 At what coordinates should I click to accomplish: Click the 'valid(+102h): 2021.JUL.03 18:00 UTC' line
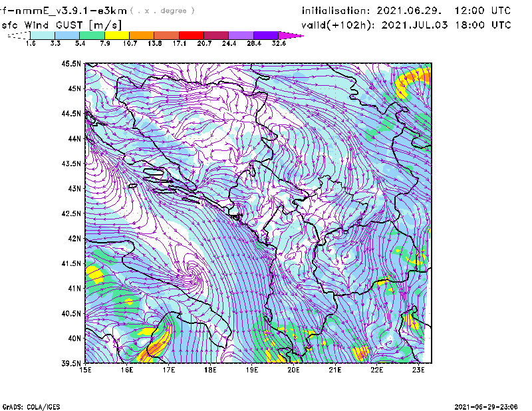[406, 25]
